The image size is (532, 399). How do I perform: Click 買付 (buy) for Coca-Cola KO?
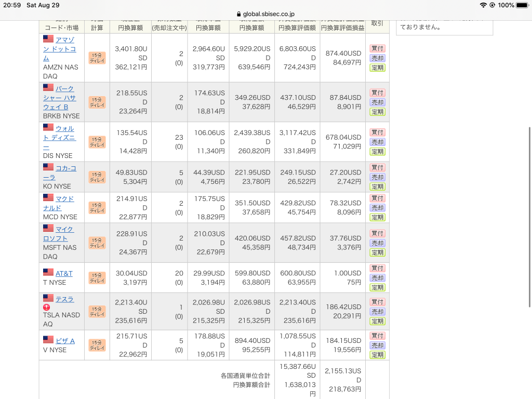[377, 167]
